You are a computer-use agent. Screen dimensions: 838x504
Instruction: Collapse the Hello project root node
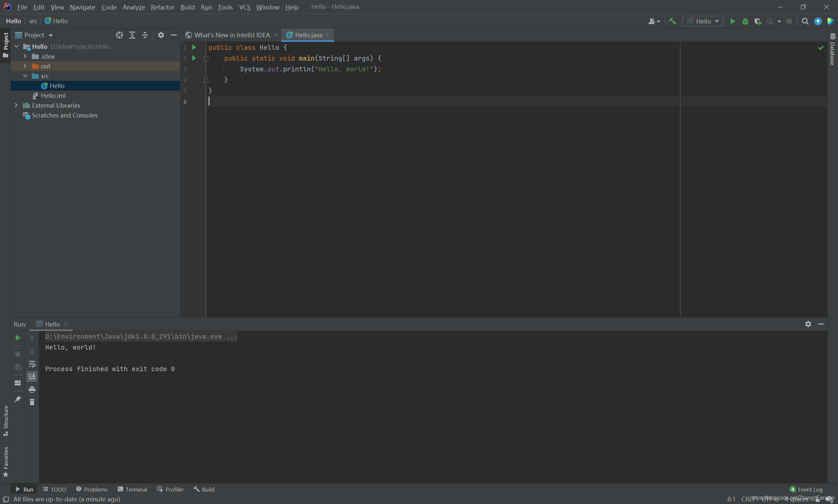(x=16, y=46)
